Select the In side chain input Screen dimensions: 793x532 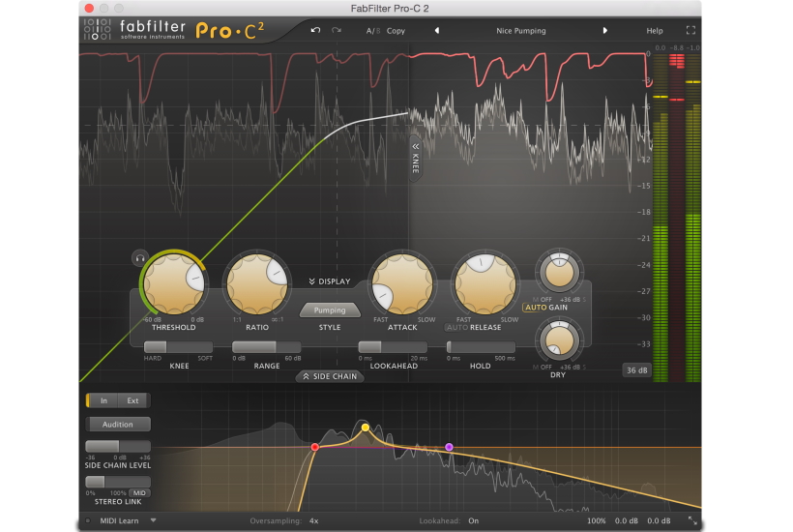103,400
